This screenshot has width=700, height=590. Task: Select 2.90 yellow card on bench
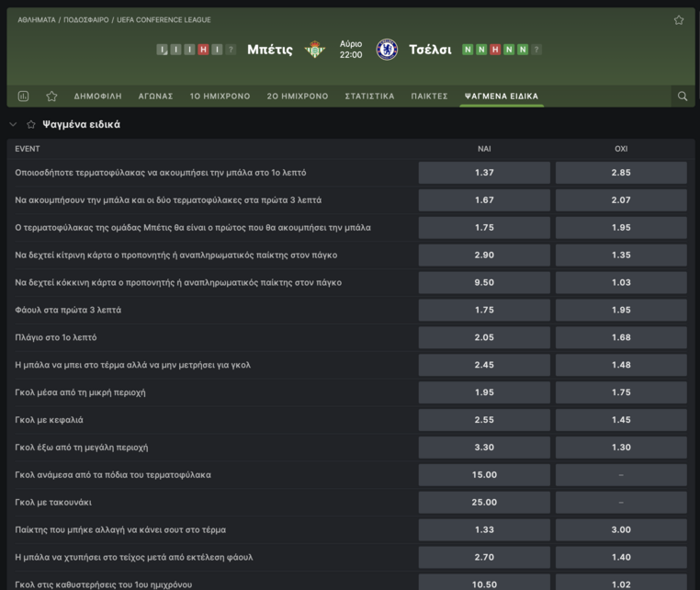pyautogui.click(x=484, y=255)
